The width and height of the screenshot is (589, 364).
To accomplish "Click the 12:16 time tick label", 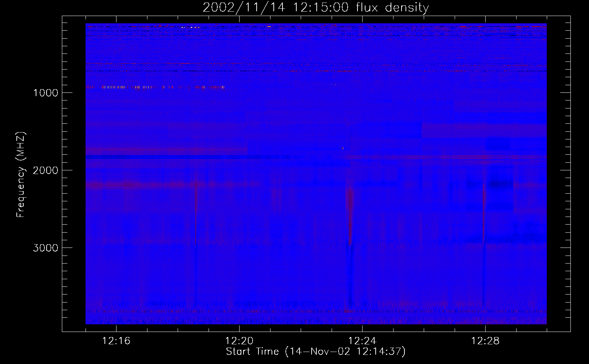I will [x=116, y=341].
